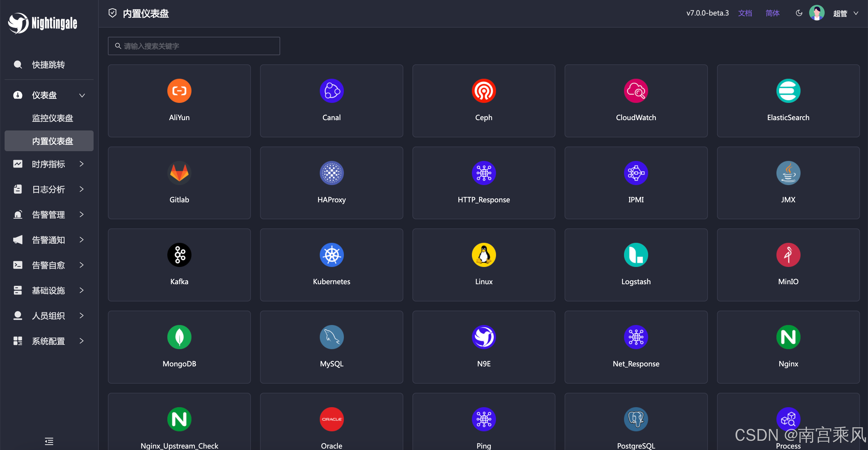The width and height of the screenshot is (868, 450).
Task: Open the MongoDB leaf icon
Action: click(179, 337)
